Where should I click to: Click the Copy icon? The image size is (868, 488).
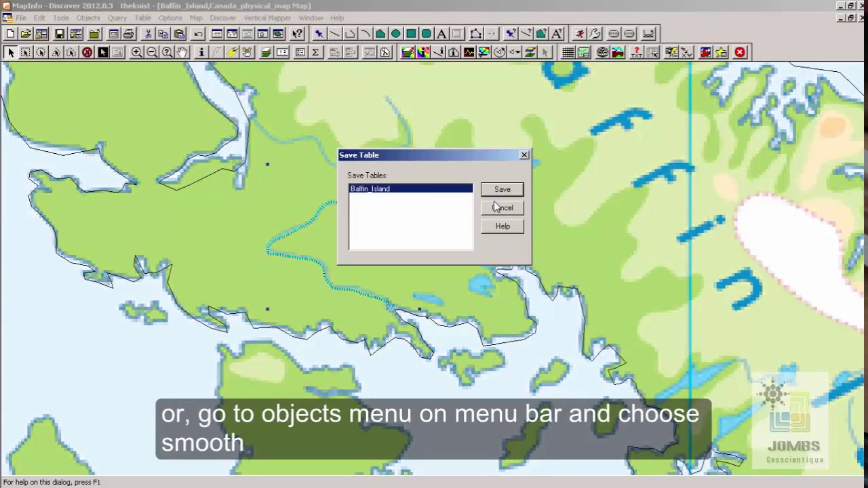pos(163,34)
